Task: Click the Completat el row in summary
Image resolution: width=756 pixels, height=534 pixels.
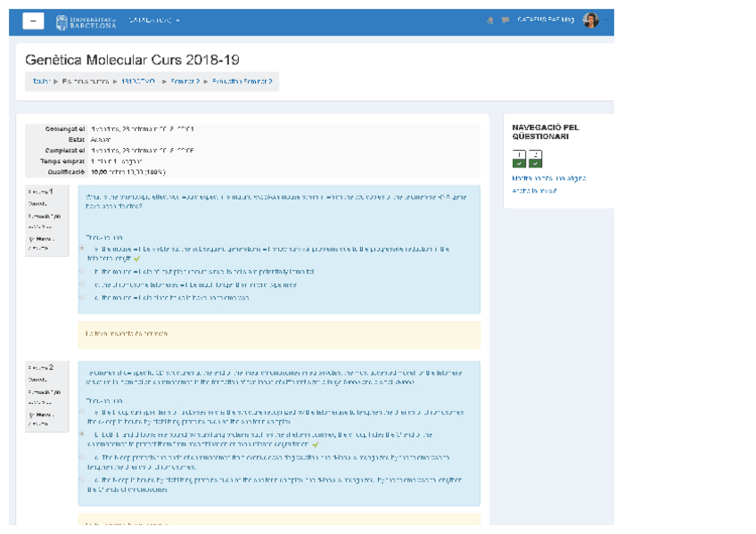Action: [x=252, y=151]
